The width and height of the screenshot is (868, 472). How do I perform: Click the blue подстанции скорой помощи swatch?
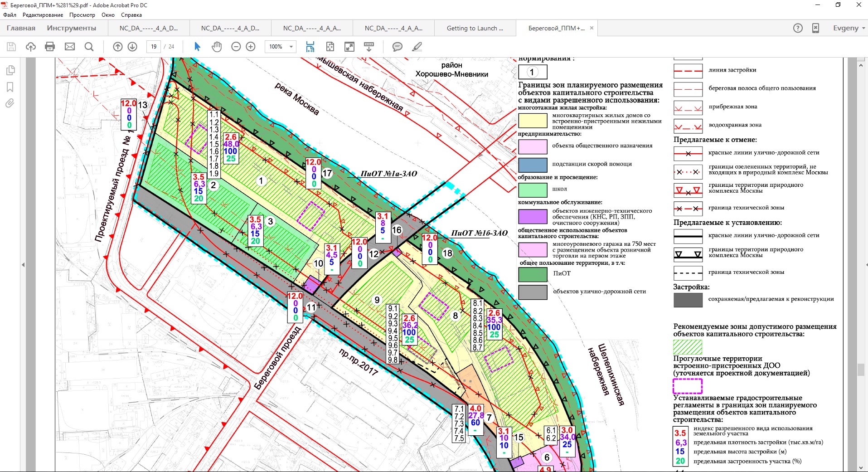533,165
